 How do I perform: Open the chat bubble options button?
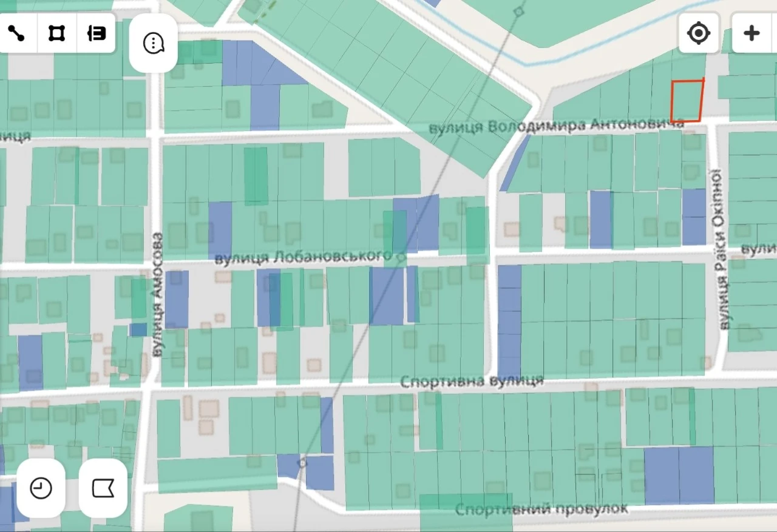click(x=154, y=43)
